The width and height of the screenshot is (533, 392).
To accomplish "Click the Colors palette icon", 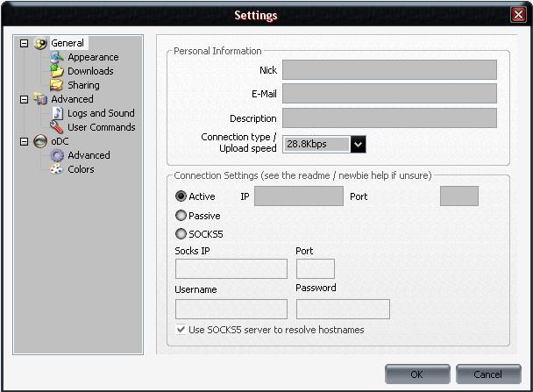I will coord(57,169).
